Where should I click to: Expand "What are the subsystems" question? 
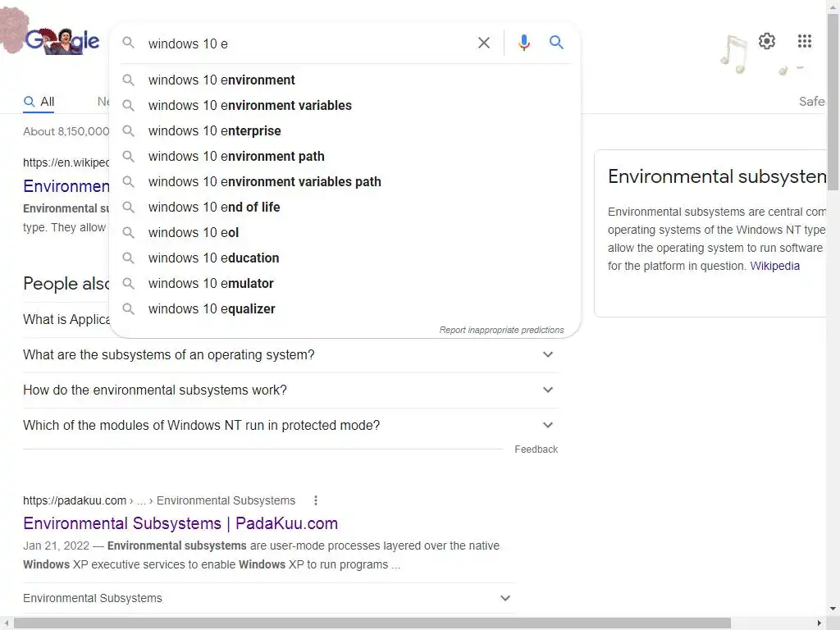pos(548,355)
